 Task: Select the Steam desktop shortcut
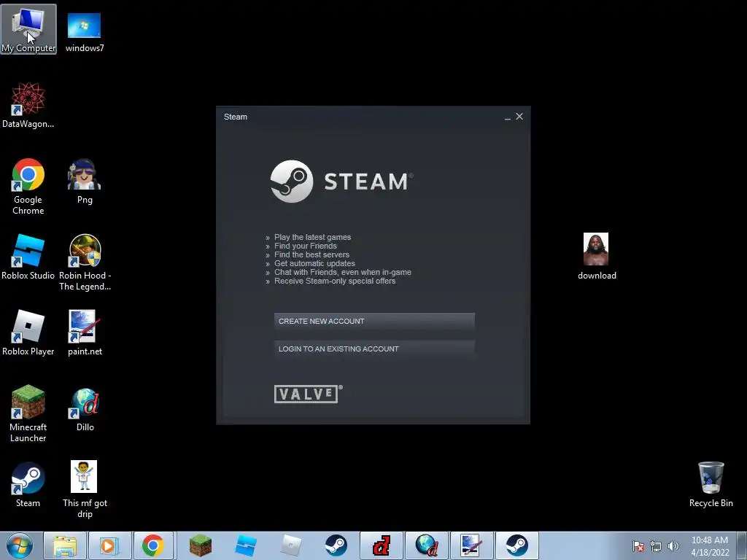click(28, 485)
